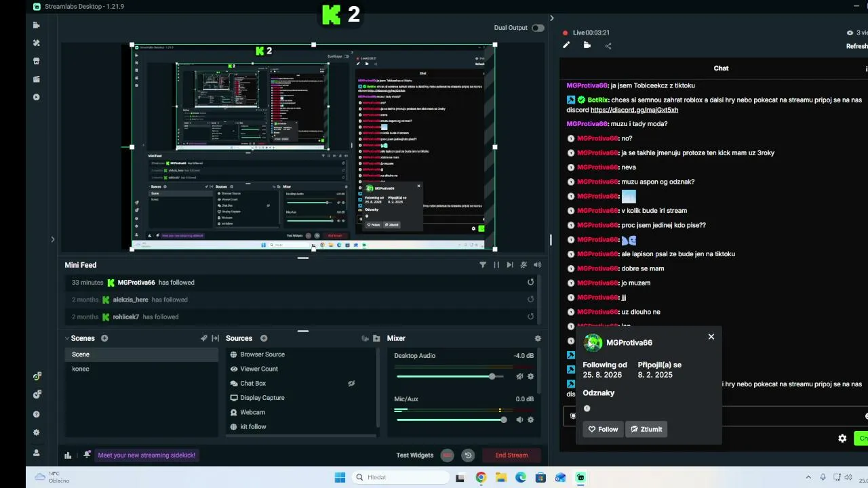Open Desktop Audio settings gear

pyautogui.click(x=530, y=376)
